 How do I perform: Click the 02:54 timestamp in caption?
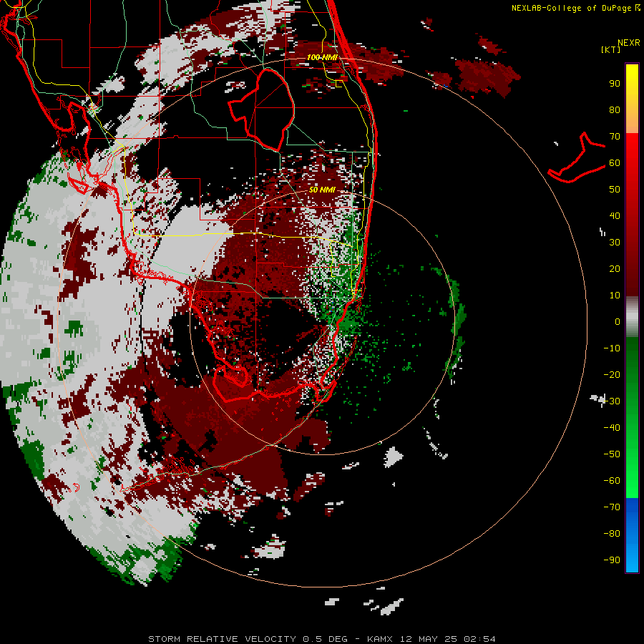point(479,639)
